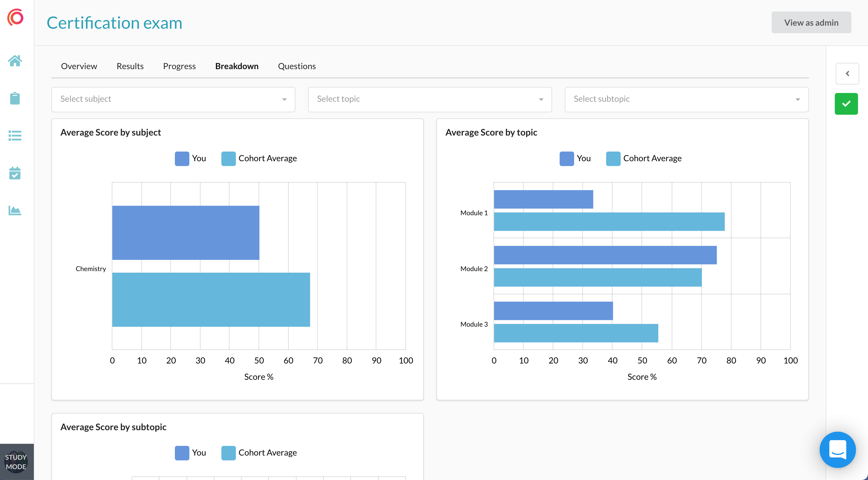Click the Module 1 axis label
868x480 pixels.
(474, 213)
